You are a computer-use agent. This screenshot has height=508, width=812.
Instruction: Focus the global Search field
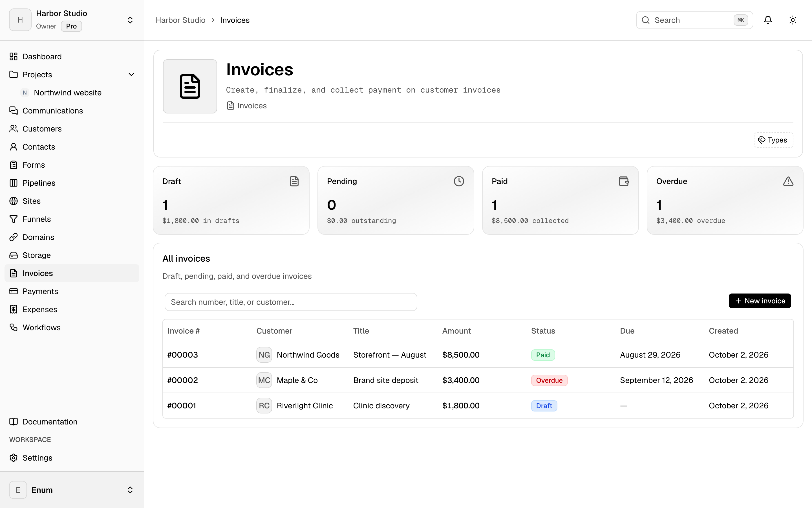[x=694, y=20]
